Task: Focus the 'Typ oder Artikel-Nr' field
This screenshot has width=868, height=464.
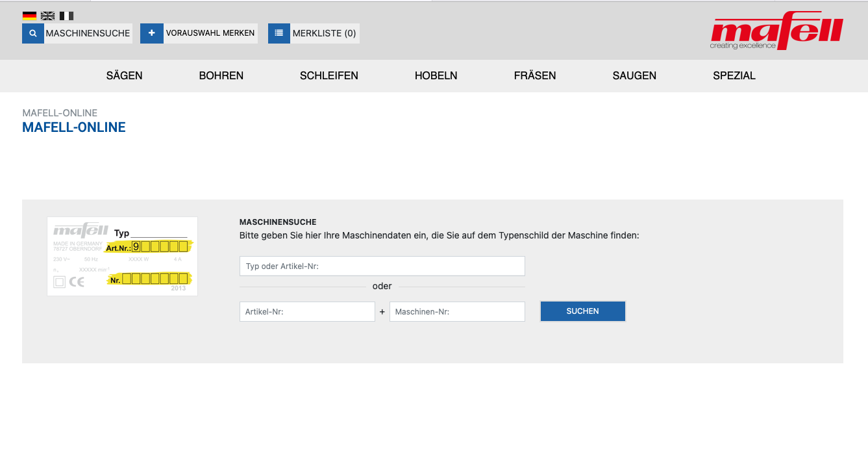Action: (382, 266)
